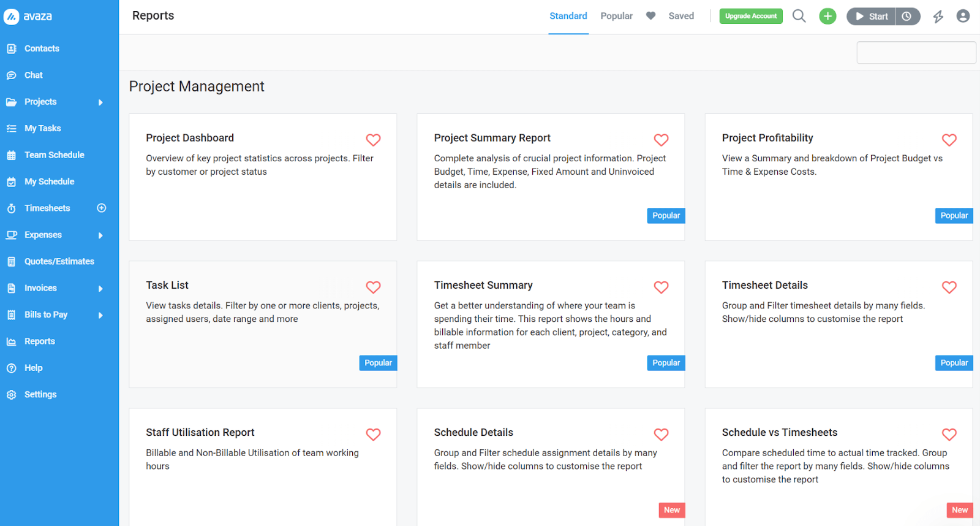Click the report filter input field

coord(916,53)
